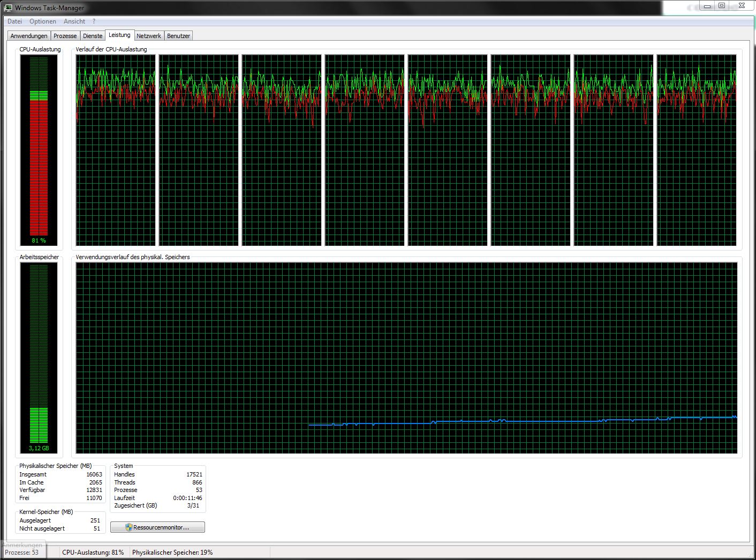Select the Leistung tab
This screenshot has width=756, height=560.
(x=119, y=35)
